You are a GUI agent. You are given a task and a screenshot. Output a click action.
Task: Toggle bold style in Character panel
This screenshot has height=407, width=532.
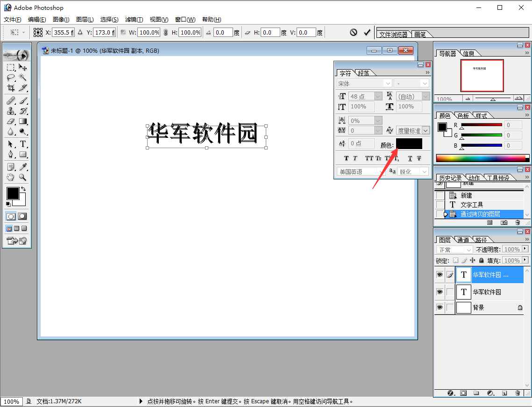pos(346,158)
